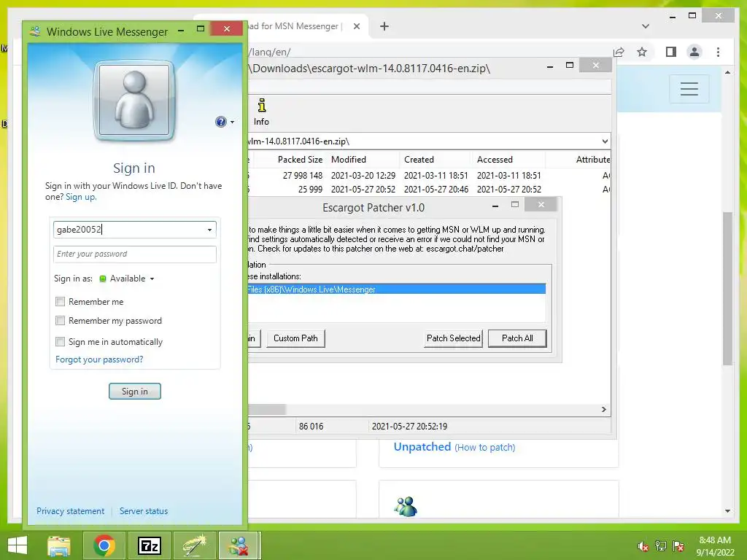Sort by Packed Size column
This screenshot has width=747, height=560.
coord(300,160)
